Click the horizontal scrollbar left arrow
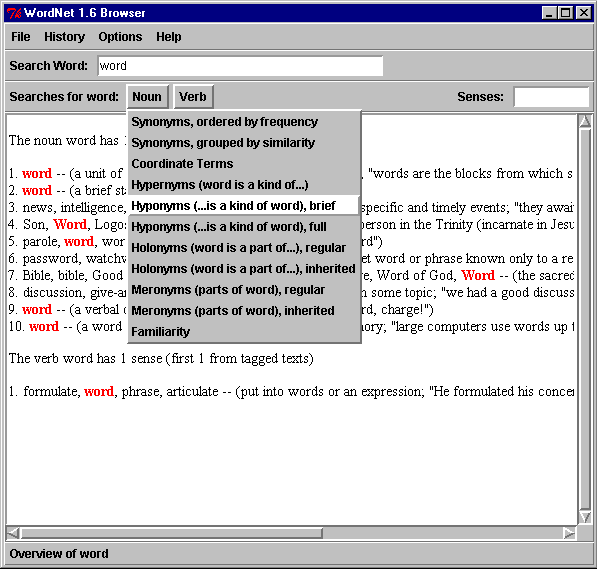Viewport: 597px width, 569px height. pyautogui.click(x=13, y=533)
